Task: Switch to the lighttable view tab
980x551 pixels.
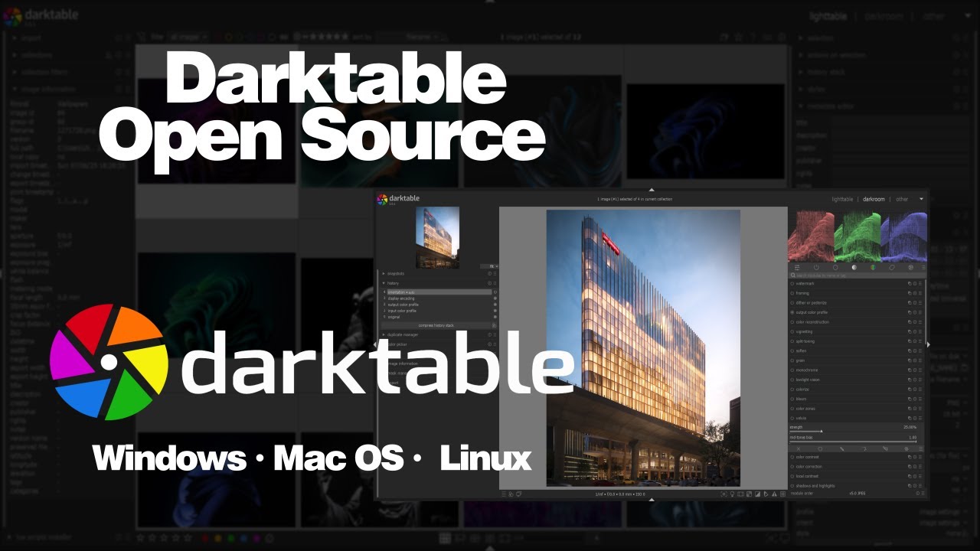Action: [842, 199]
